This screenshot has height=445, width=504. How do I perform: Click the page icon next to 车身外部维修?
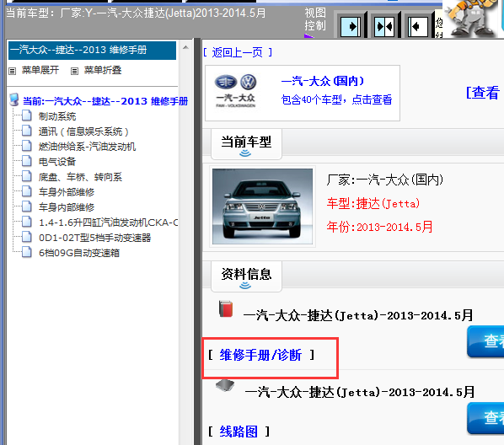click(x=27, y=191)
